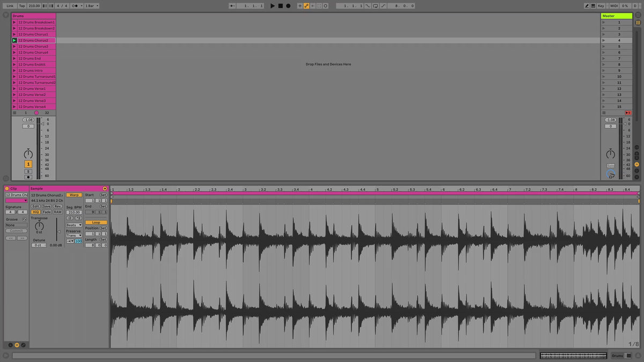Click the Arrangement Record button
The width and height of the screenshot is (644, 362).
pyautogui.click(x=288, y=6)
